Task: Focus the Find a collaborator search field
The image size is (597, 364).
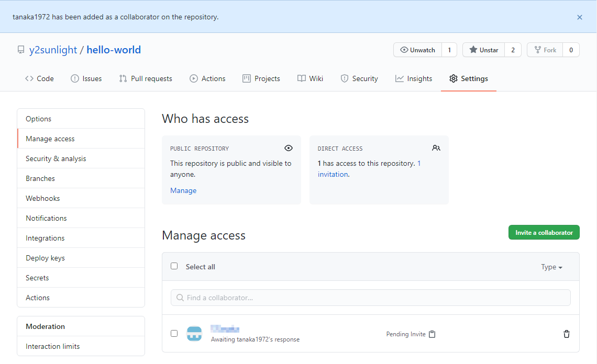Action: click(370, 298)
